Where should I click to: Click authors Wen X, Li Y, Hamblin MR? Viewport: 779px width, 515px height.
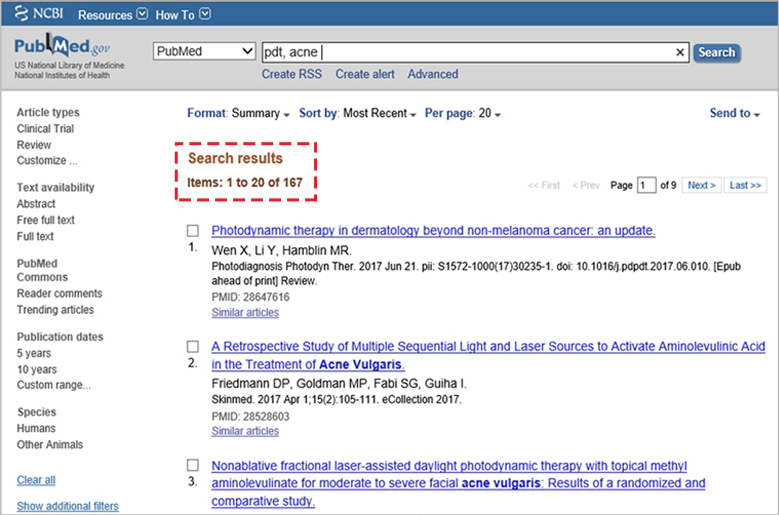click(282, 250)
